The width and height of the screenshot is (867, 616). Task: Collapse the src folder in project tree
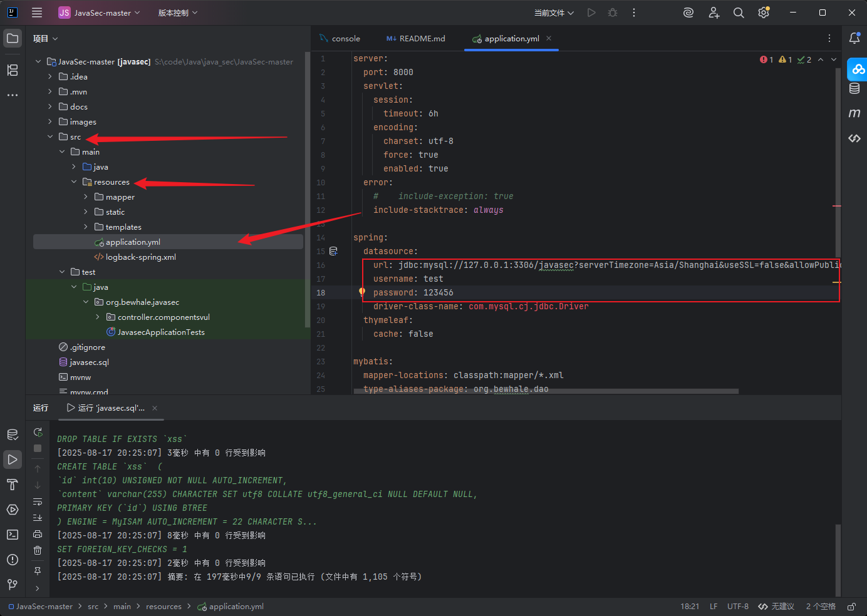click(x=50, y=136)
